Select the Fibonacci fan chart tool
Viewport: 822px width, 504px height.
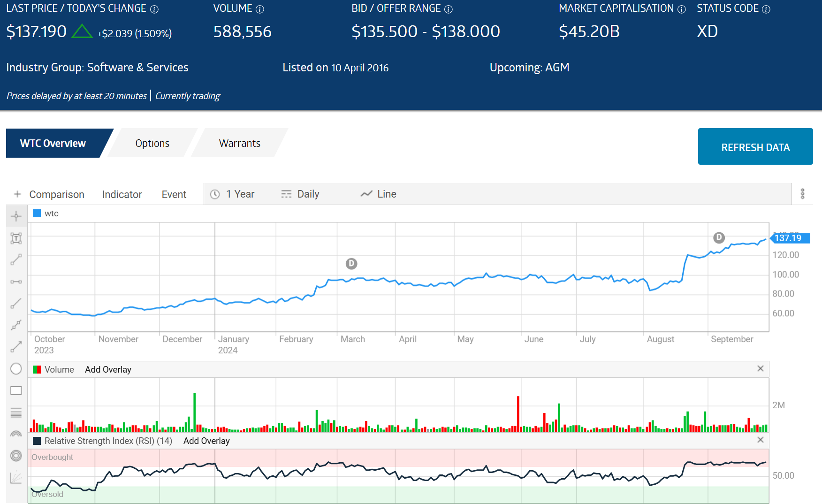coord(16,477)
